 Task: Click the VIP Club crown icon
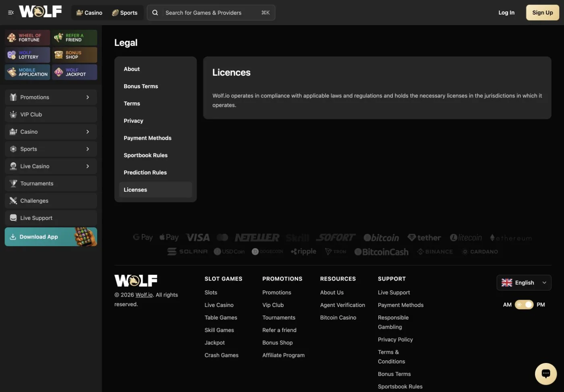pyautogui.click(x=13, y=114)
